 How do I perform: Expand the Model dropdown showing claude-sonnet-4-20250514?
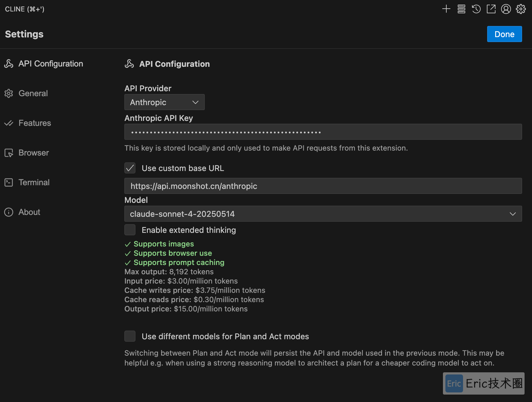[323, 214]
